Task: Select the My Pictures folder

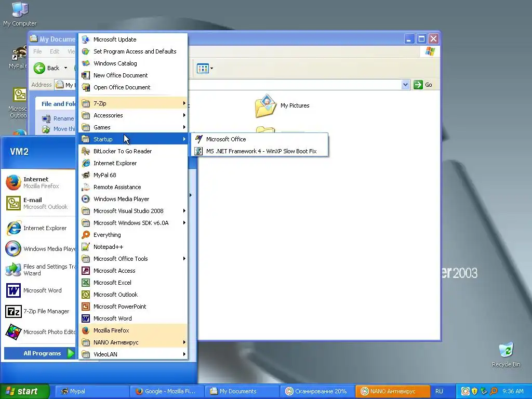Action: 282,105
